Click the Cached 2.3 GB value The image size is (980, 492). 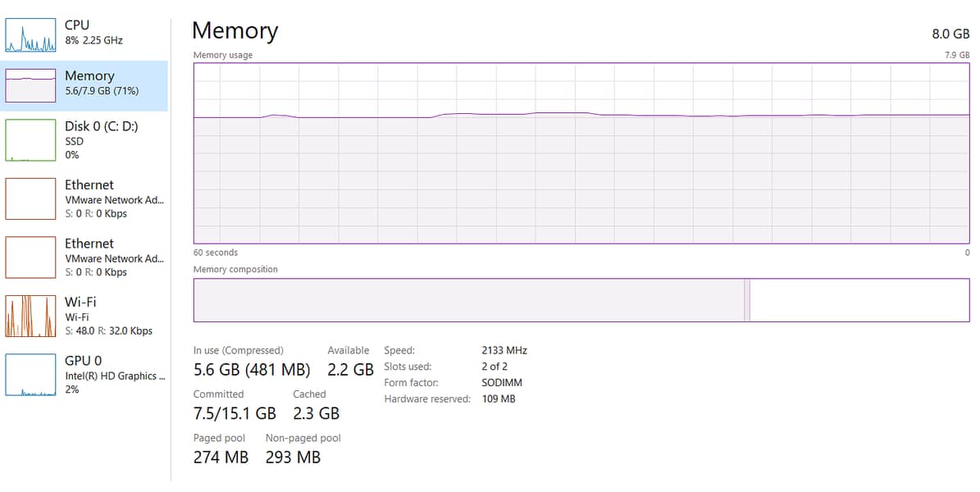tap(316, 413)
